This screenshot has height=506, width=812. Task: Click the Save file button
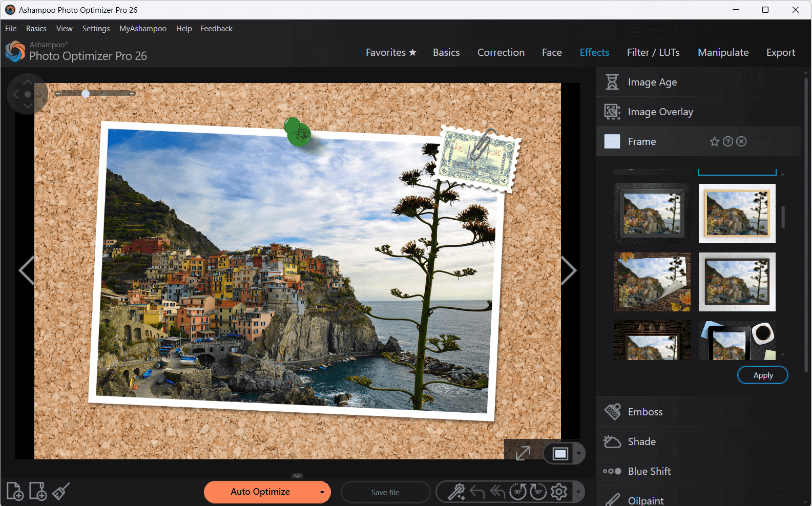[385, 493]
